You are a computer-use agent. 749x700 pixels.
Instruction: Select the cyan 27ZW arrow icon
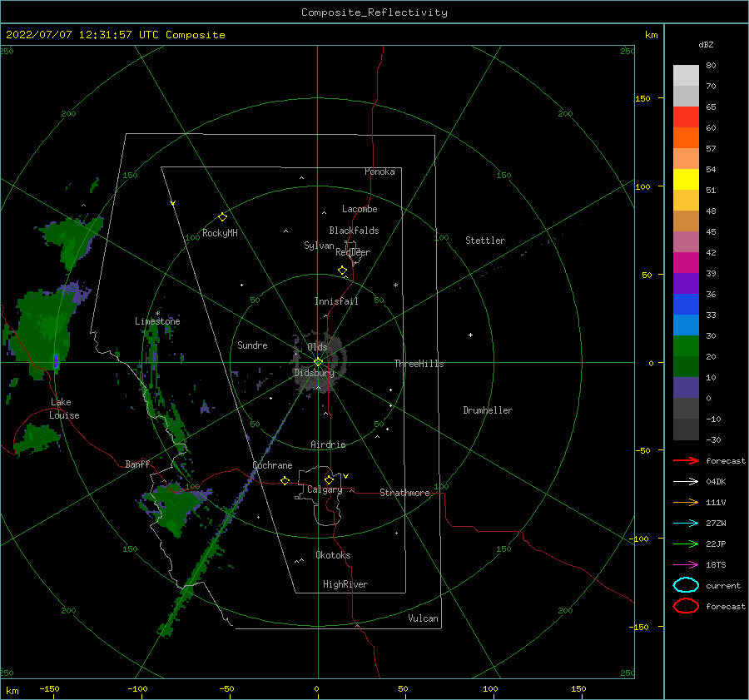(x=686, y=524)
